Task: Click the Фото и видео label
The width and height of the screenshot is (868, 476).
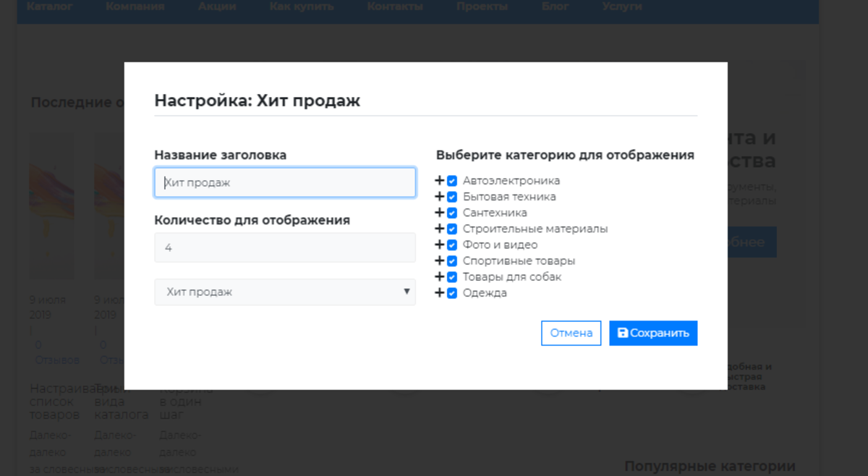Action: coord(501,245)
